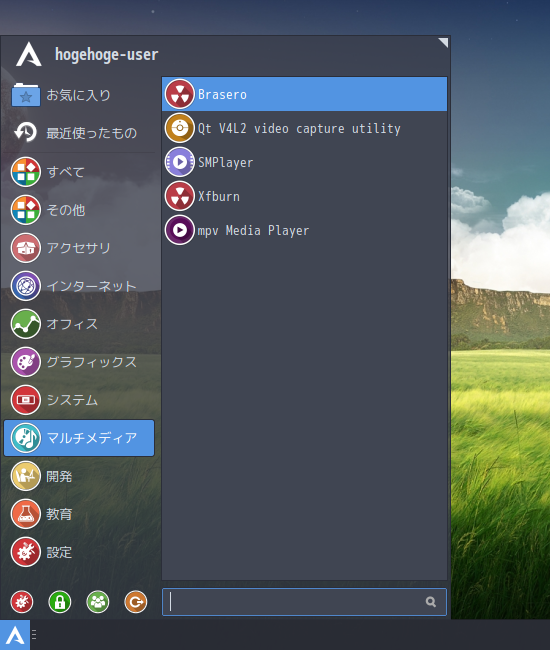Open the 開発 development category
This screenshot has width=550, height=650.
(79, 476)
